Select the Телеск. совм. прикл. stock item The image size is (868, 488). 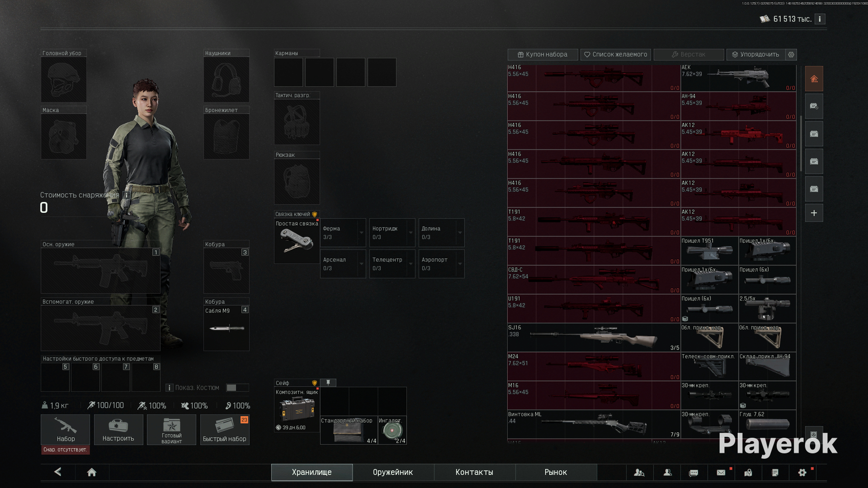tap(709, 366)
